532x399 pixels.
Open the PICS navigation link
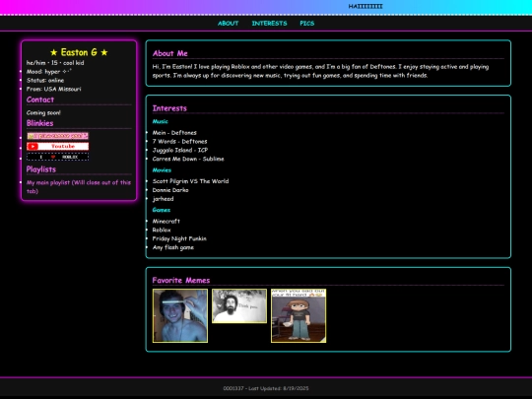coord(307,24)
